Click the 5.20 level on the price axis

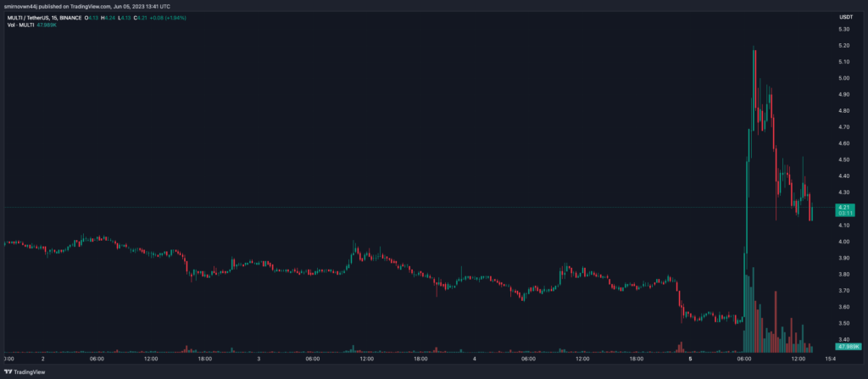click(843, 45)
